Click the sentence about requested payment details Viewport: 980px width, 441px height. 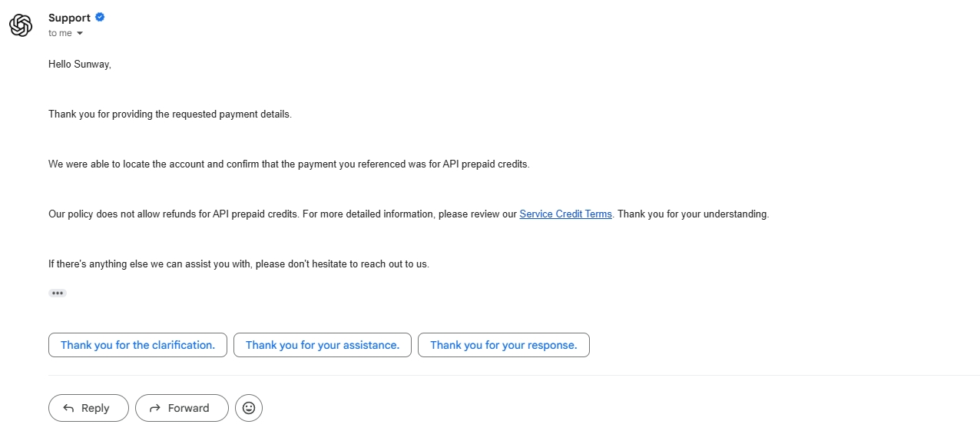(x=170, y=114)
